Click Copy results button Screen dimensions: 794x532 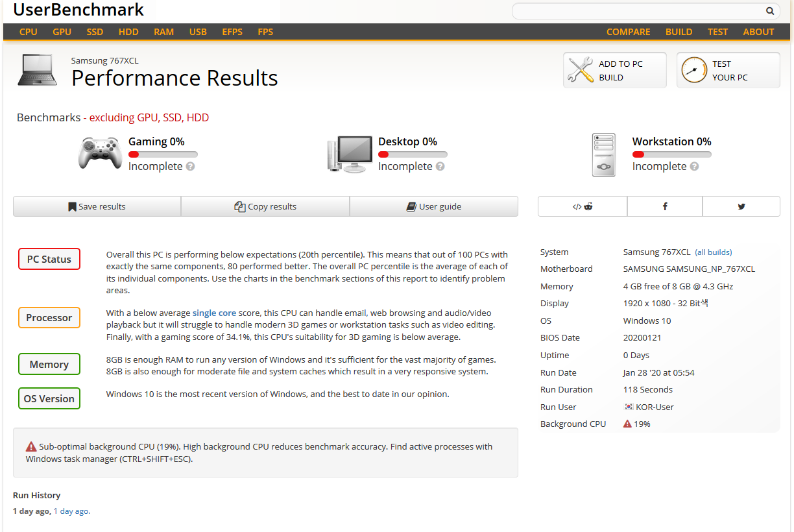coord(265,206)
